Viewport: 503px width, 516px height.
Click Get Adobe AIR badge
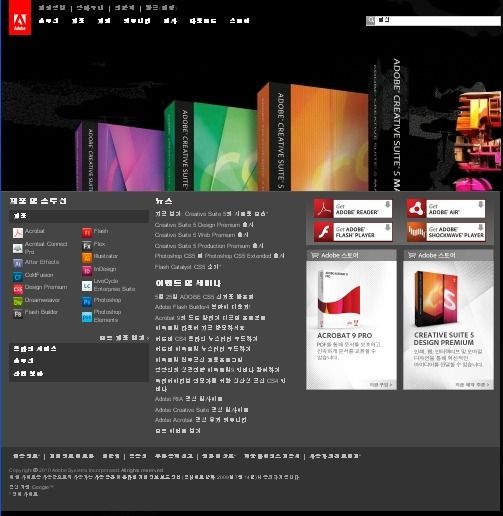(446, 209)
